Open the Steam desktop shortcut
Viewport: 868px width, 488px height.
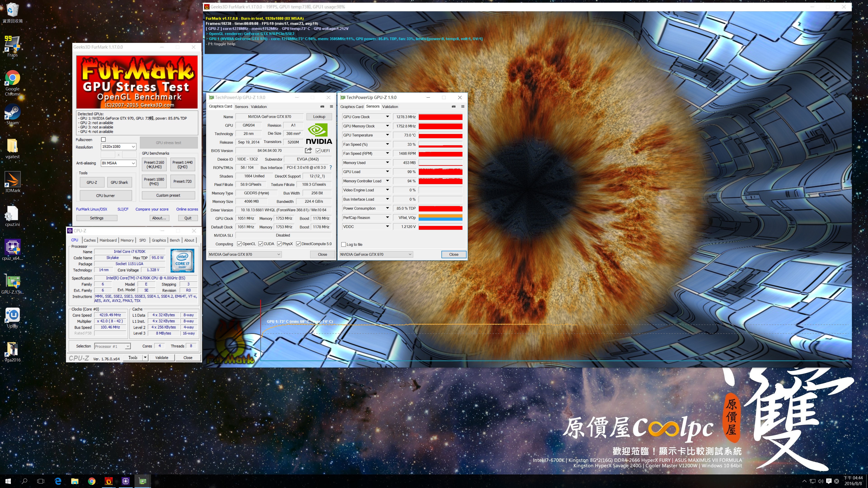click(12, 115)
